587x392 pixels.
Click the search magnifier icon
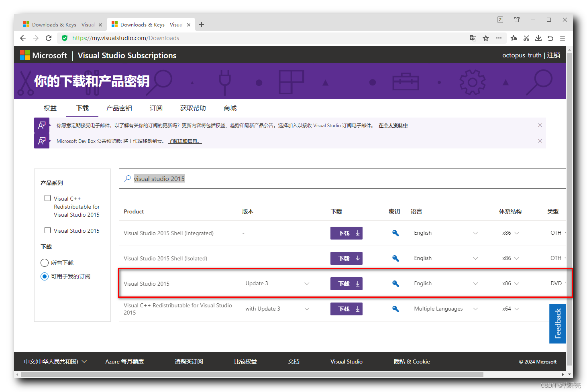(x=127, y=179)
